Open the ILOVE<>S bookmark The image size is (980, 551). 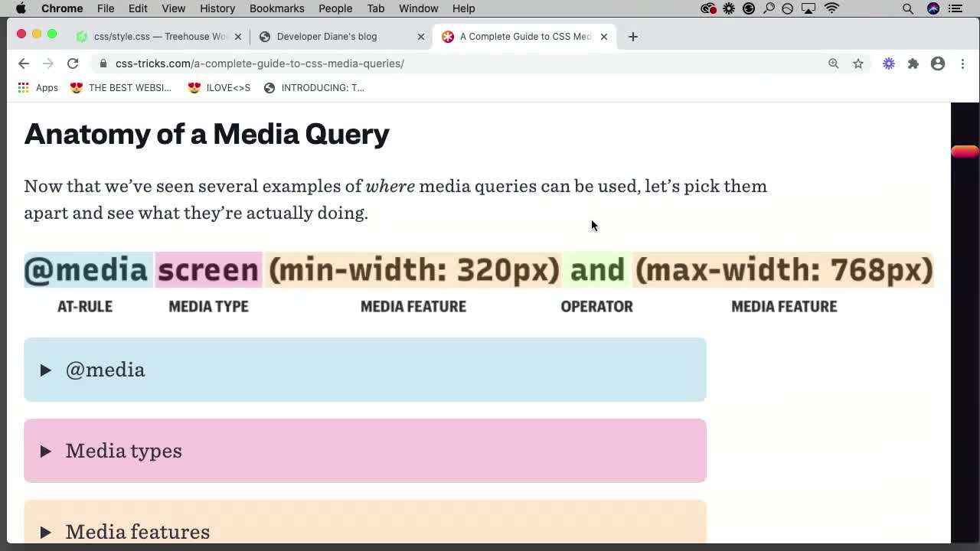click(219, 87)
